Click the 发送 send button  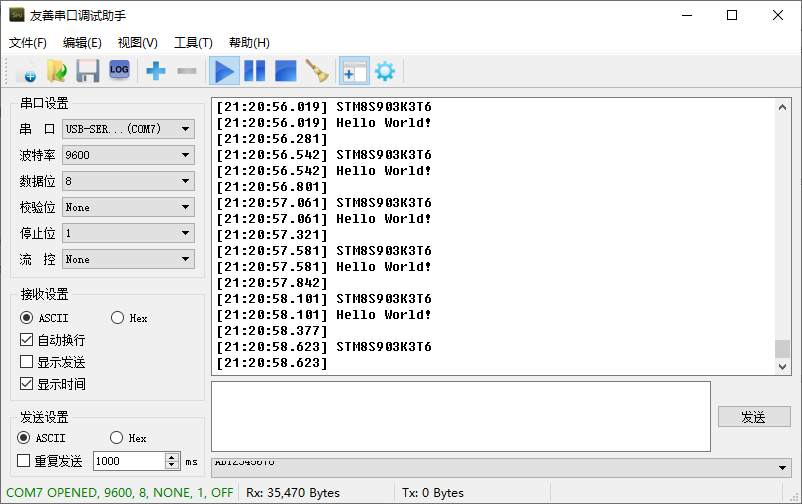pos(754,417)
